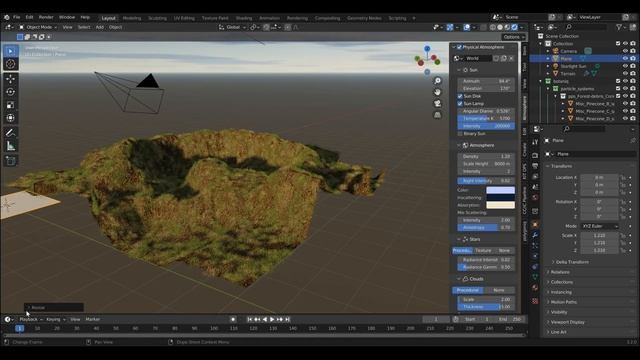Open atmosphere Color swatch
The height and width of the screenshot is (360, 640).
coord(500,190)
